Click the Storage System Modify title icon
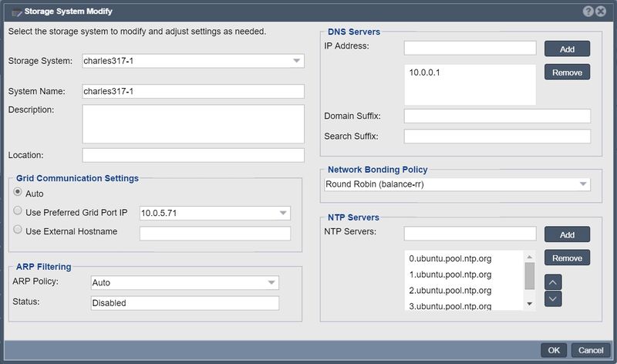 (16, 12)
